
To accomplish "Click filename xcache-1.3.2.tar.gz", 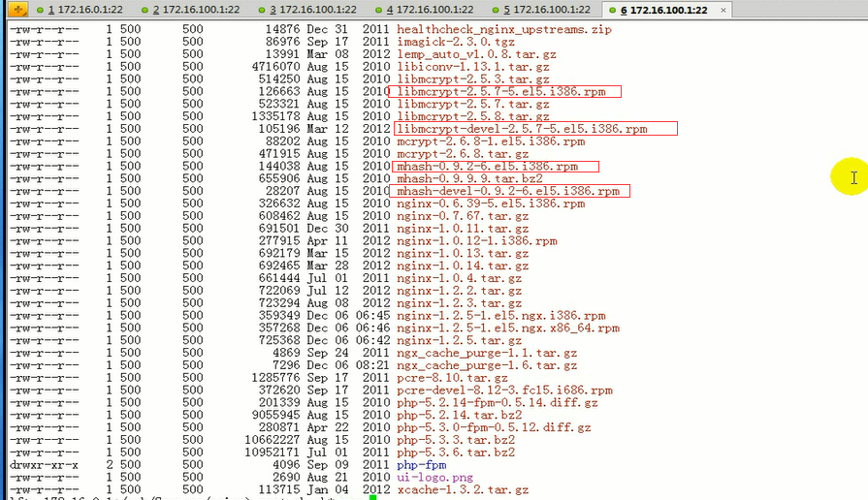I will (463, 489).
